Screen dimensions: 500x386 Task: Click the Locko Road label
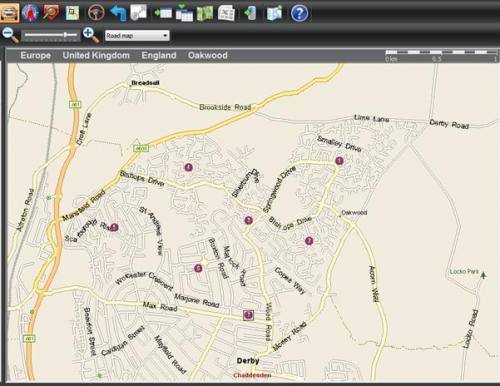click(471, 329)
